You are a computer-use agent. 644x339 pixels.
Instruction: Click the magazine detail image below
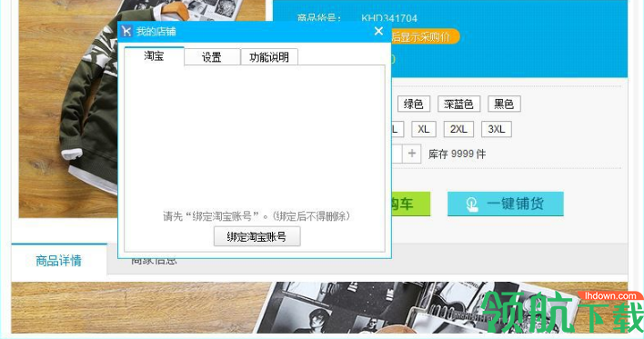pyautogui.click(x=319, y=307)
